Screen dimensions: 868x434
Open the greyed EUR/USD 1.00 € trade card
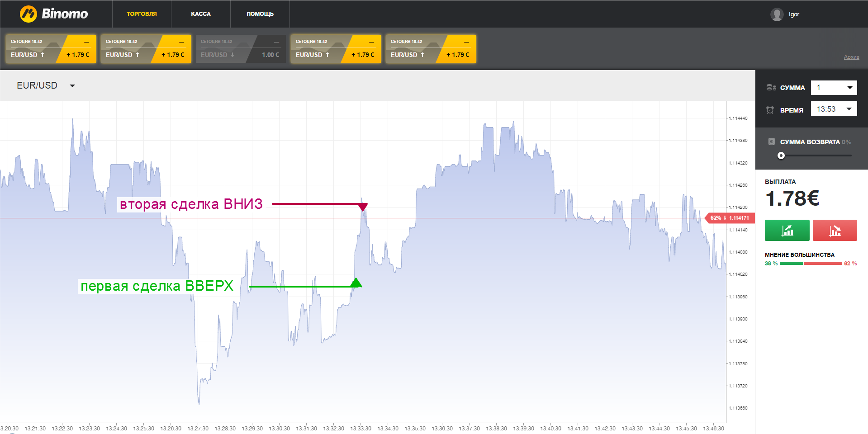click(x=241, y=49)
